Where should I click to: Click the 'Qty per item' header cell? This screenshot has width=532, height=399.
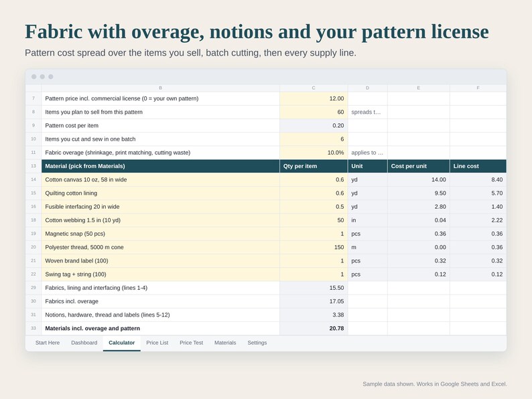(314, 166)
